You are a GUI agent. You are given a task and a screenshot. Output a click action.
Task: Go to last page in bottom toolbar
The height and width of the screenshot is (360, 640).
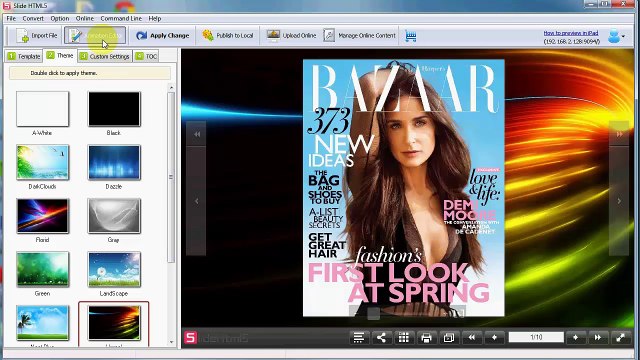598,338
